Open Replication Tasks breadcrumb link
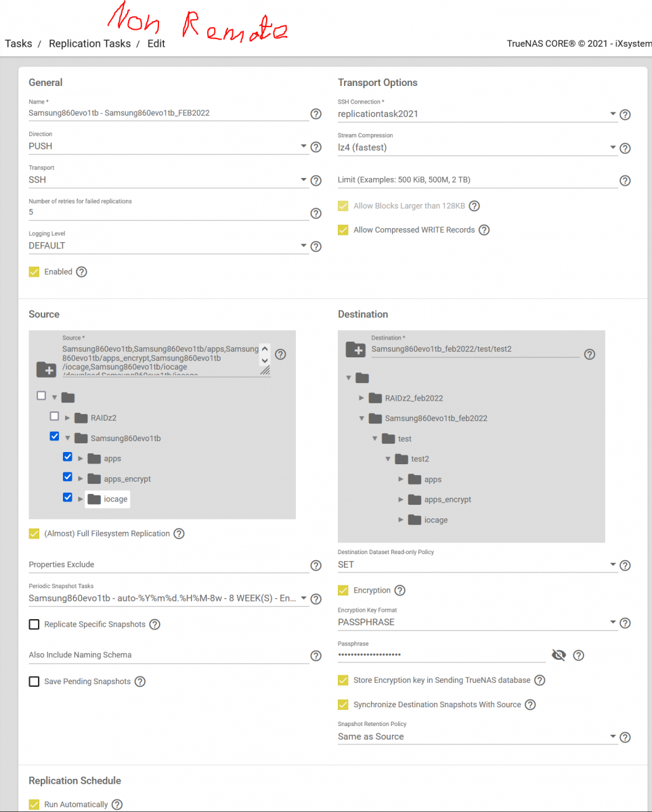The height and width of the screenshot is (812, 652). click(90, 43)
